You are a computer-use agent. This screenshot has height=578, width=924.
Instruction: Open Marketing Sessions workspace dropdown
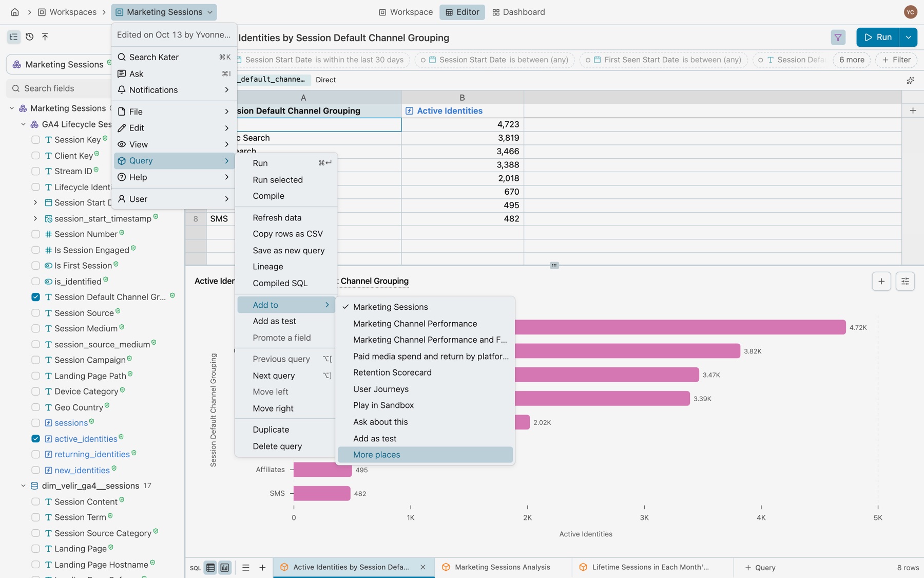click(164, 12)
